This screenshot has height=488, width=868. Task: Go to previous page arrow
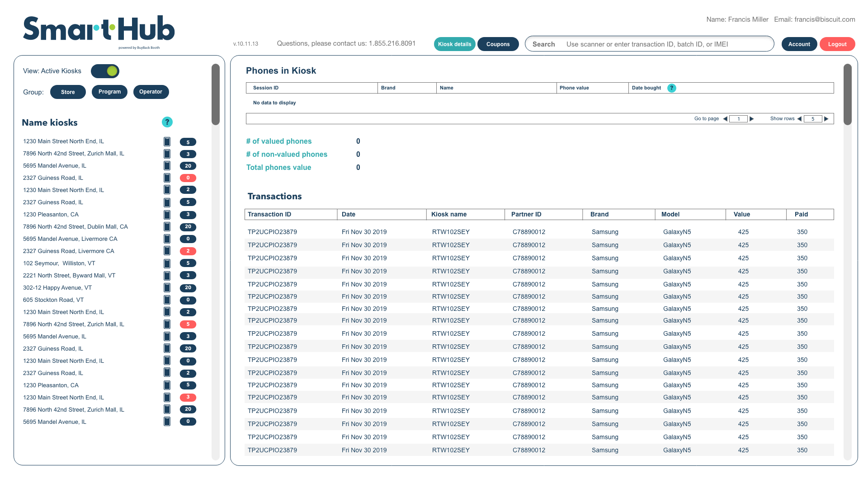coord(725,119)
